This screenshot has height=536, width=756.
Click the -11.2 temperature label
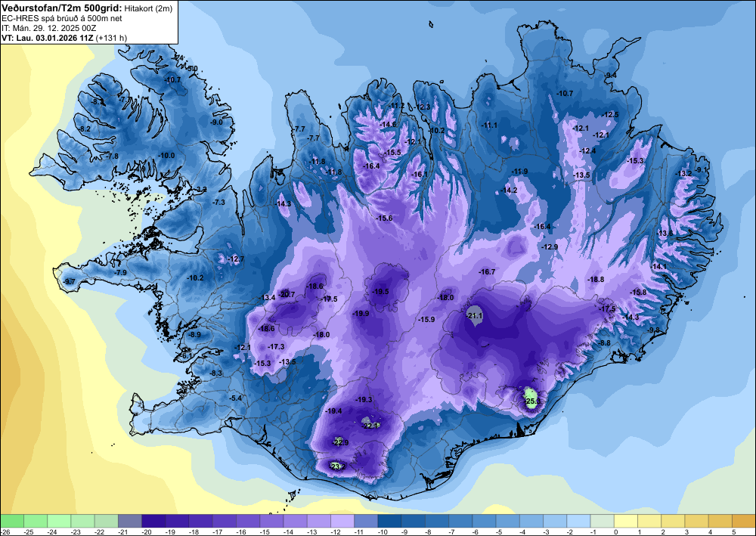tap(398, 106)
